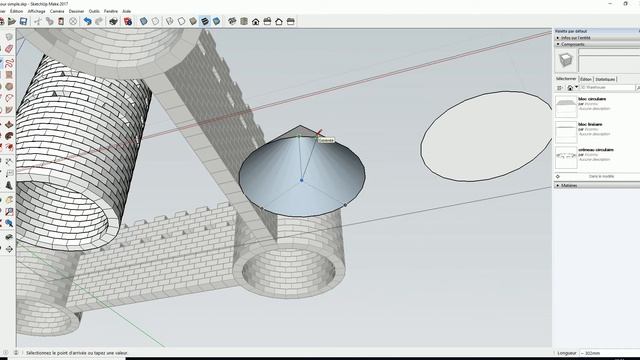Screen dimensions: 640x360
Task: Select the Polygon tool
Action: tap(9, 87)
